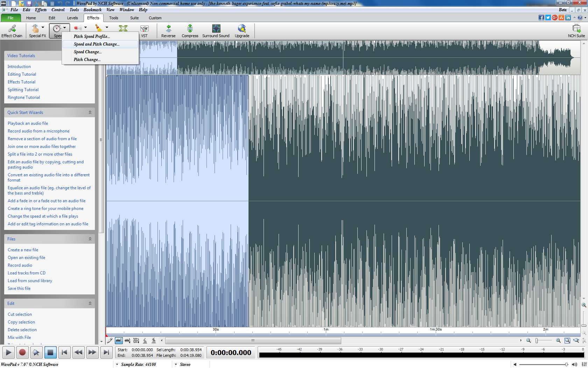Open the Sample Rate dropdown
Screen dimensions: 588x368
(x=136, y=364)
